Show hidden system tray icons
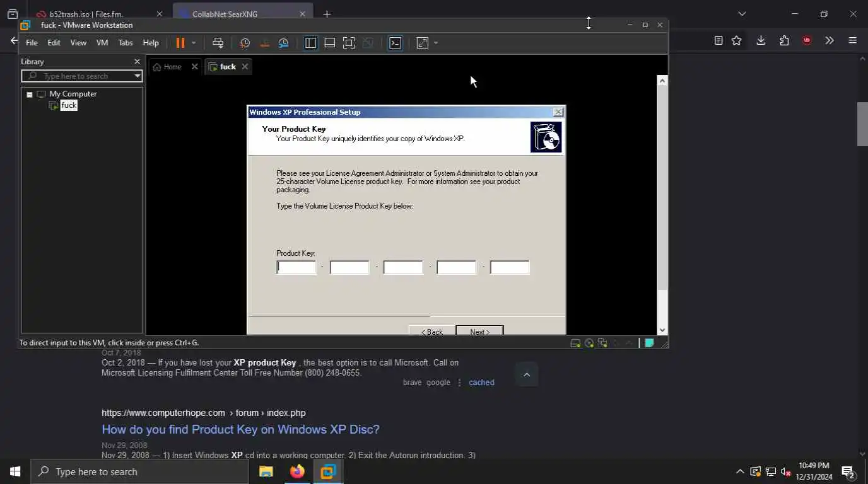Image resolution: width=868 pixels, height=484 pixels. 740,471
